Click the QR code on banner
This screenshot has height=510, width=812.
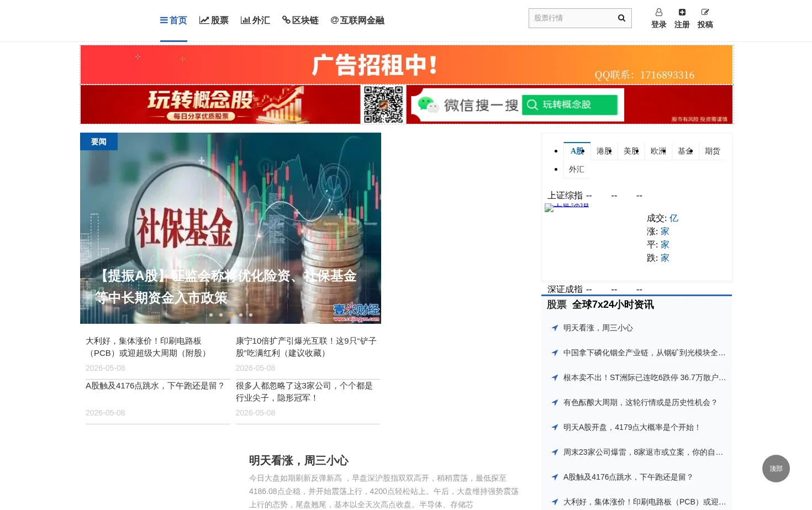point(383,104)
